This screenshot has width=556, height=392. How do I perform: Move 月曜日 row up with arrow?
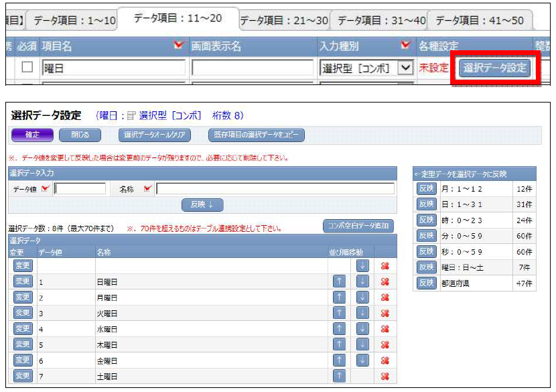pyautogui.click(x=340, y=298)
